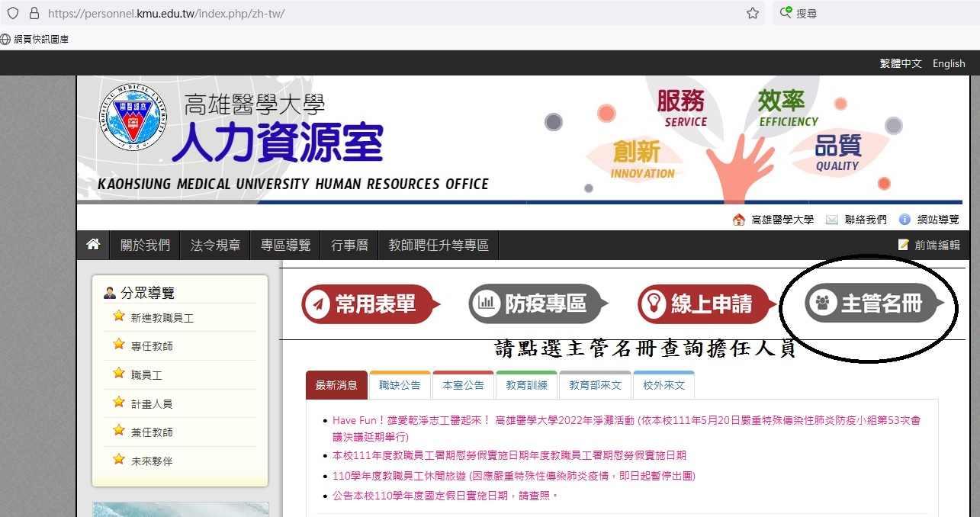Select the 最新消息 tab
Viewport: 980px width, 517px height.
(336, 385)
